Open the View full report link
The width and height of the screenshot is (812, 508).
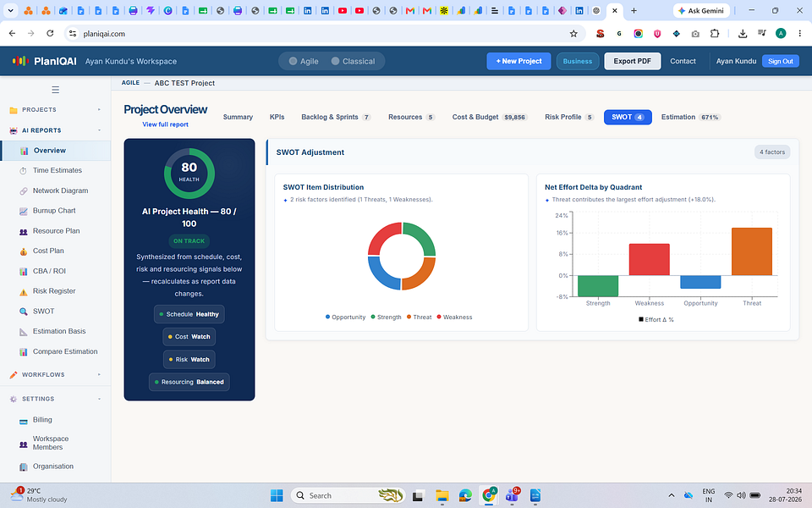pyautogui.click(x=165, y=124)
